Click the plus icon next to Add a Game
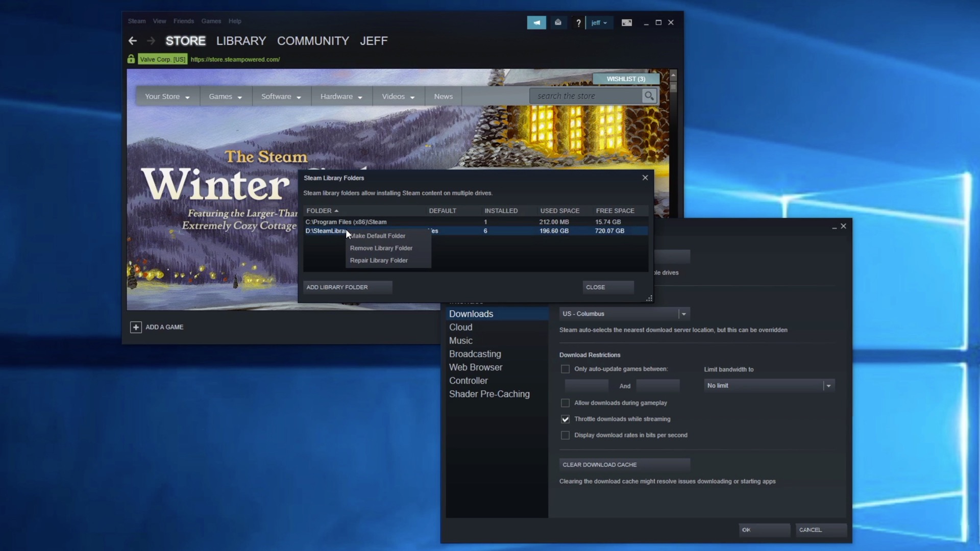The width and height of the screenshot is (980, 551). (136, 328)
